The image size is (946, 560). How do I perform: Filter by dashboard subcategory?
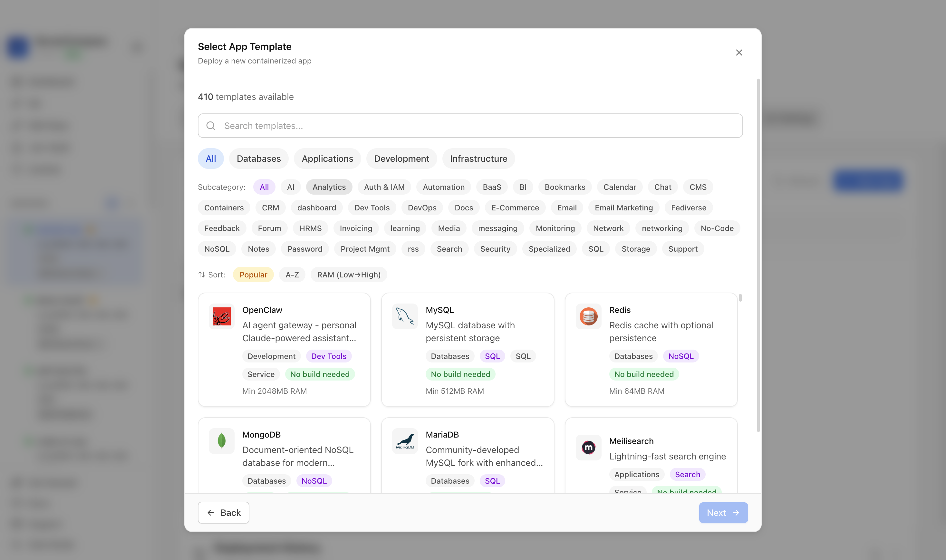pos(317,208)
